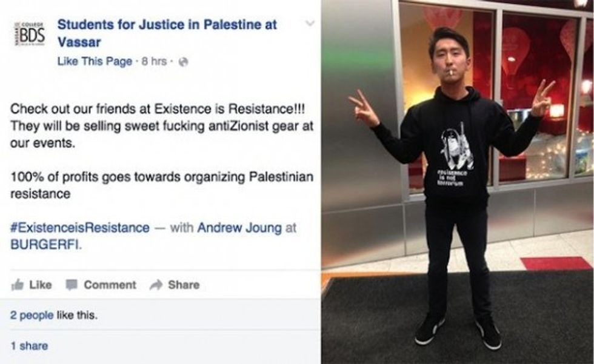Click the post text about Existence is Resistance
The image size is (594, 364).
point(162,152)
